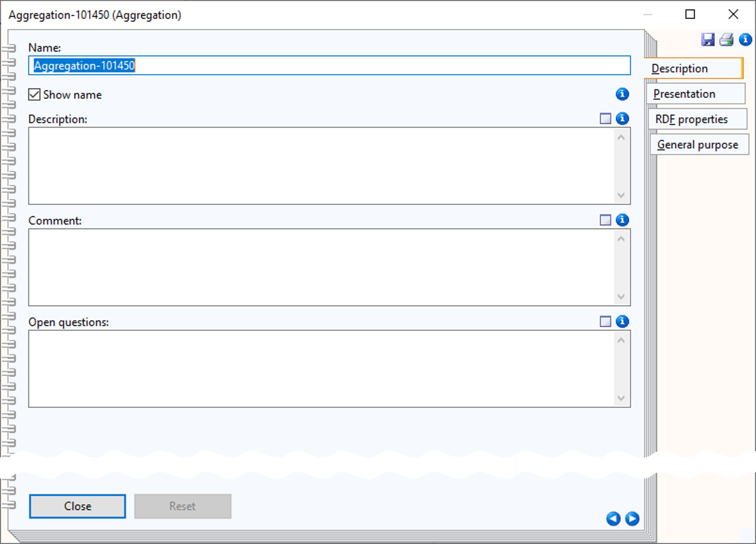The image size is (756, 544).
Task: Click Description scrollbar up arrow
Action: (621, 138)
